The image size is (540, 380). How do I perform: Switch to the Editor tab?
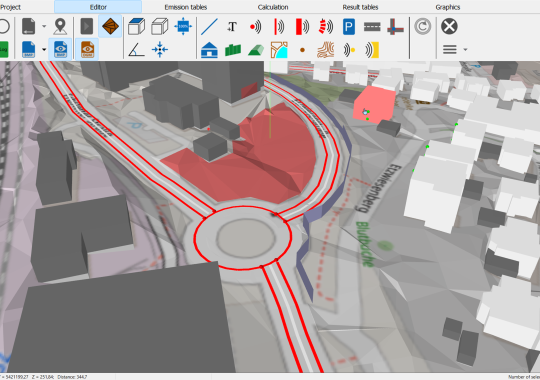(x=98, y=7)
